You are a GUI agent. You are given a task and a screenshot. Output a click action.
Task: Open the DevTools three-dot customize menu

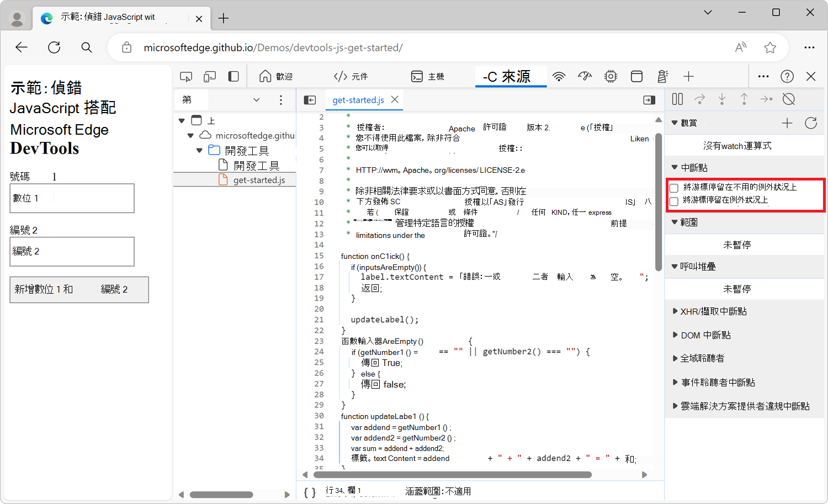click(x=763, y=76)
